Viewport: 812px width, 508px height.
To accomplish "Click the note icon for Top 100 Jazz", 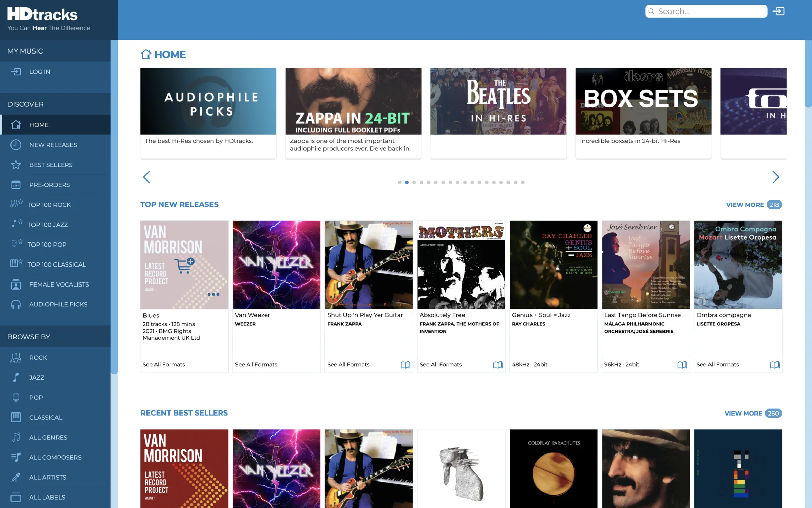I will click(x=17, y=224).
